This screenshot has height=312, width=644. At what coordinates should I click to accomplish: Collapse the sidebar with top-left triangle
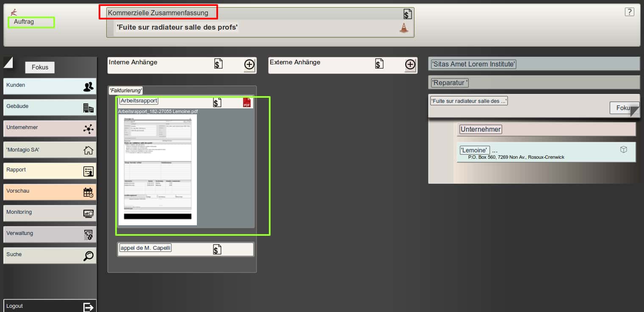point(8,62)
